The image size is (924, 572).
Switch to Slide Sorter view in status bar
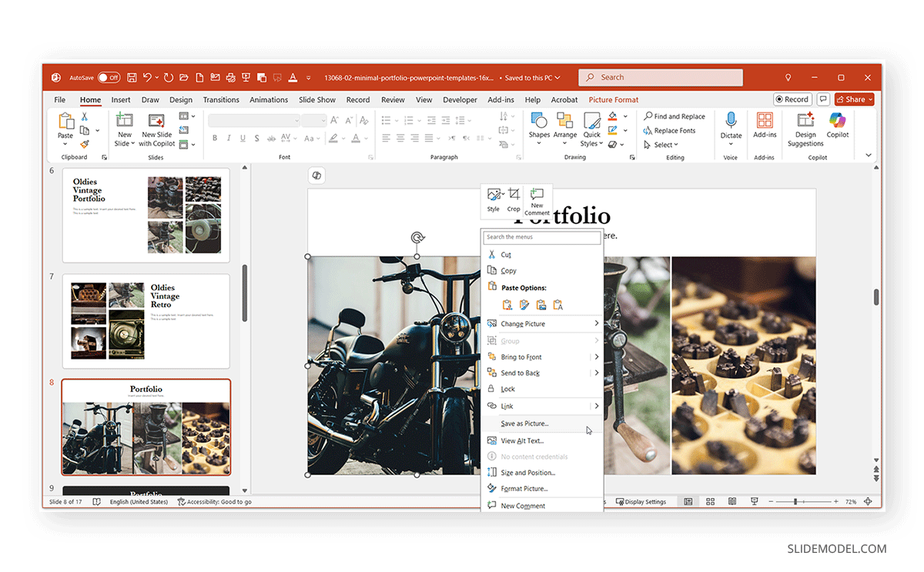[x=710, y=502]
